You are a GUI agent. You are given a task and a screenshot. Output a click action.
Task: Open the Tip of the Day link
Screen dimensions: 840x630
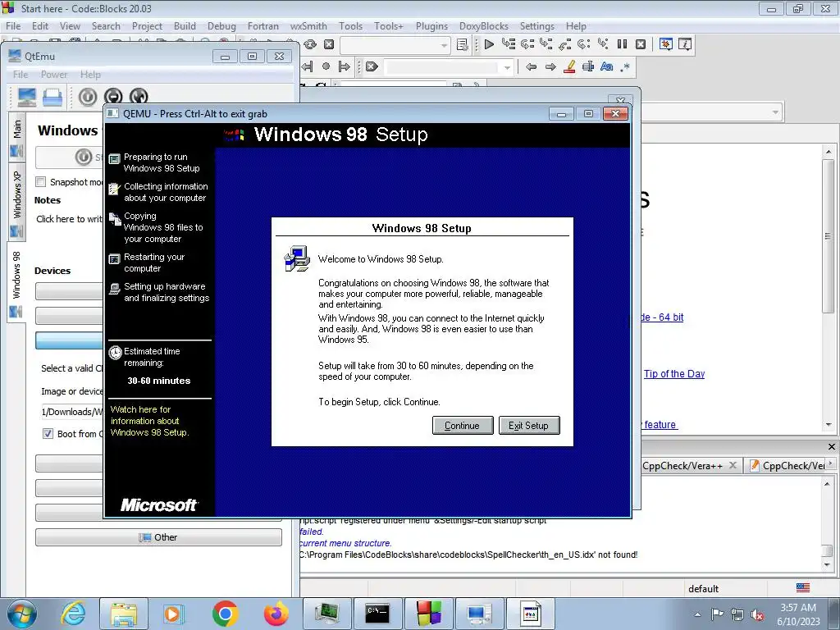click(674, 374)
